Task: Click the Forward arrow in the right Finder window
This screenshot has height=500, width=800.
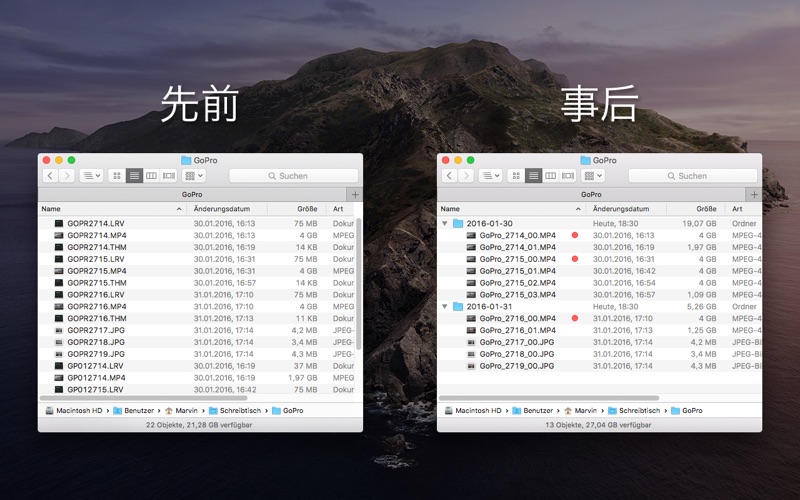Action: [x=466, y=176]
